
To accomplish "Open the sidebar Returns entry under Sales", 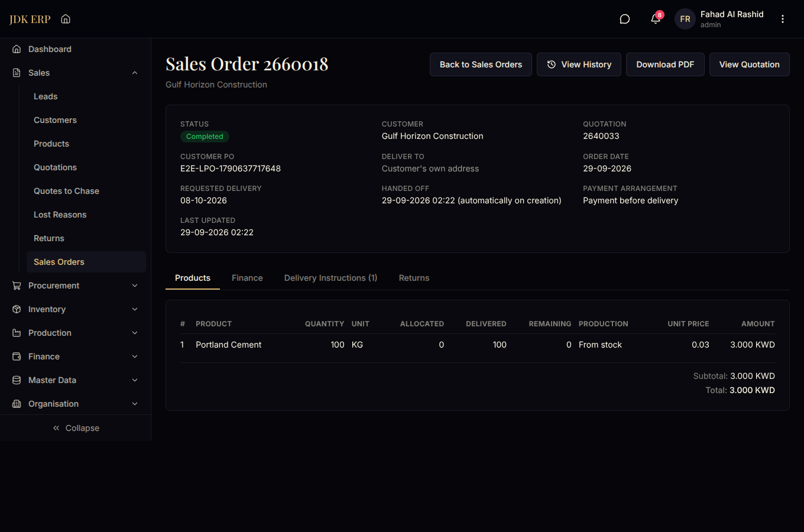I will tap(86, 238).
